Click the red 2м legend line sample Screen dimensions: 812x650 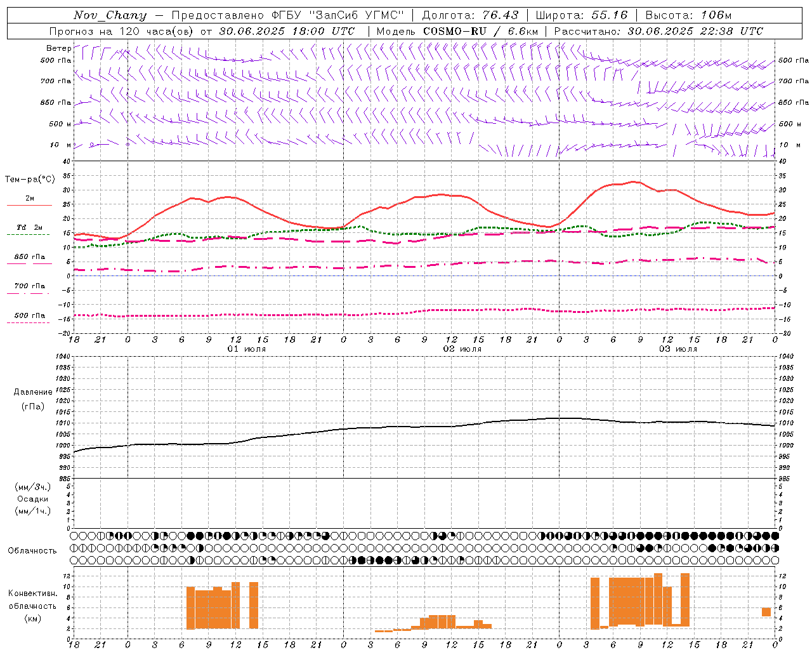coord(29,205)
